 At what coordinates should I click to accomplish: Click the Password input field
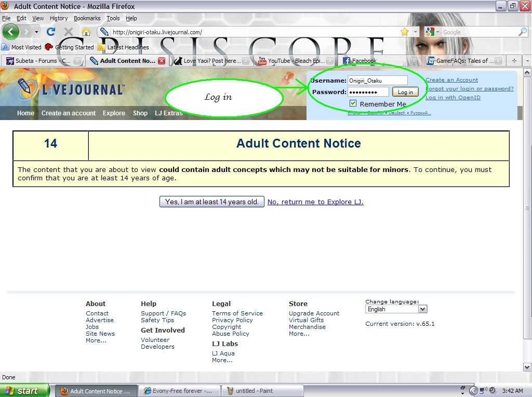(x=368, y=92)
